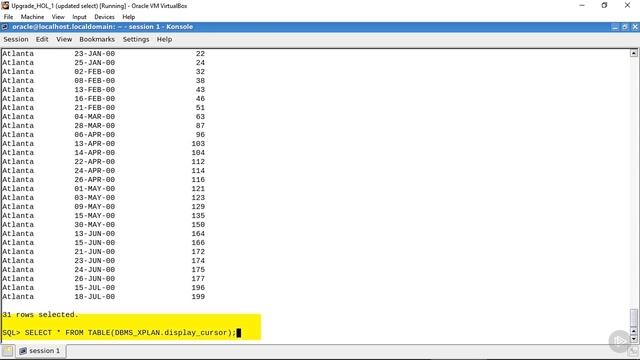Click the row with date 01-MAY-00
Viewport: 640px width, 360px height.
coord(103,189)
